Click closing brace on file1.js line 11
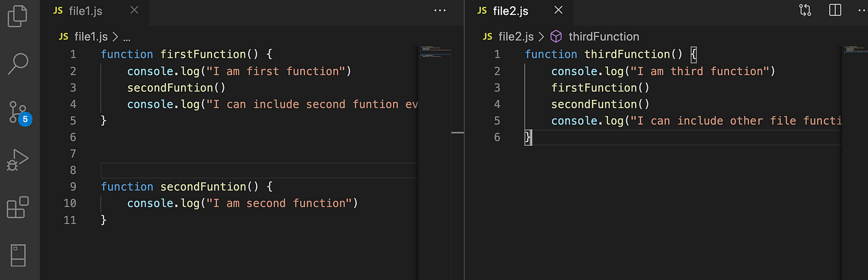Image resolution: width=868 pixels, height=280 pixels. [104, 220]
